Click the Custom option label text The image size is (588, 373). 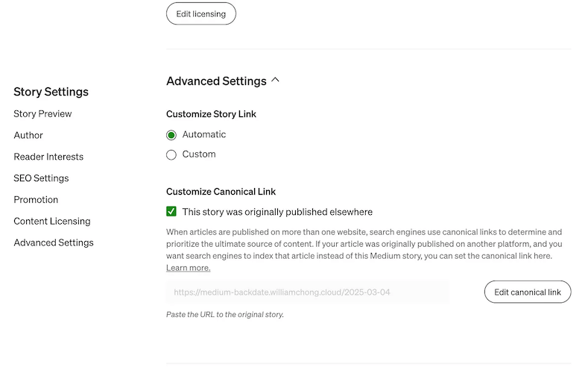pyautogui.click(x=199, y=154)
